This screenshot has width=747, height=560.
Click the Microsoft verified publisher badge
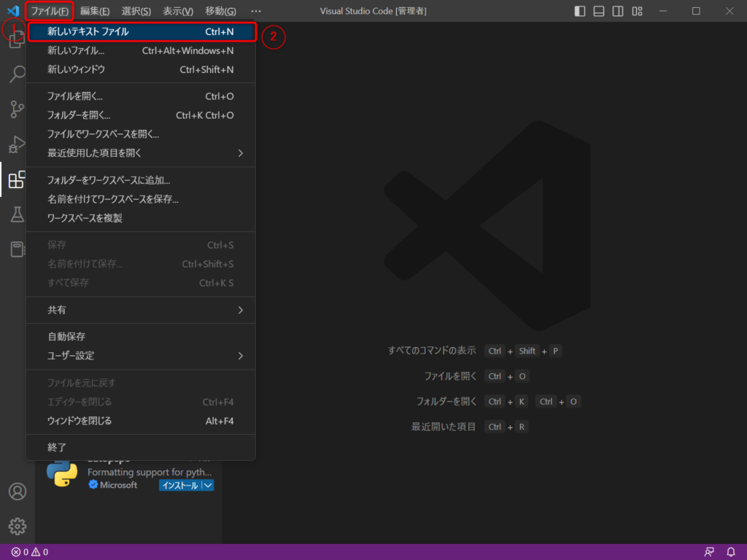click(x=93, y=485)
